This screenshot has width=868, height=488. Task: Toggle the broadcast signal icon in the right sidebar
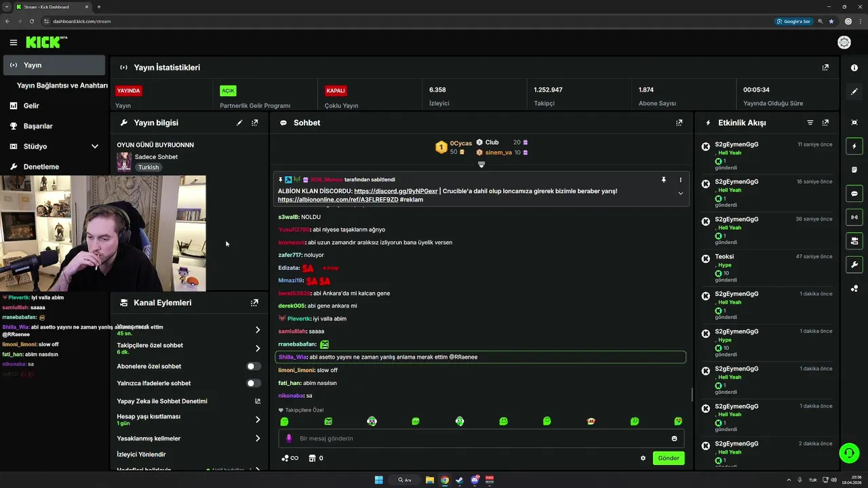[x=854, y=218]
